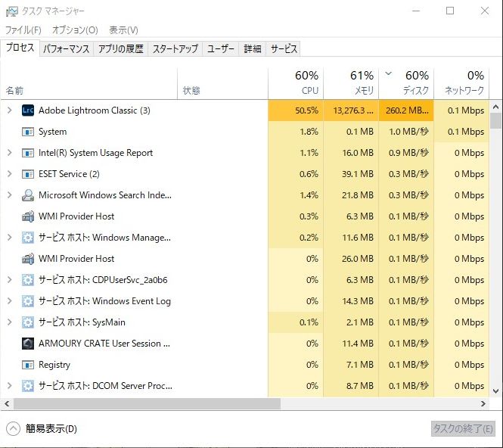Click the DCOM Server Process gear icon
Screen dimensions: 503x448
tap(28, 386)
